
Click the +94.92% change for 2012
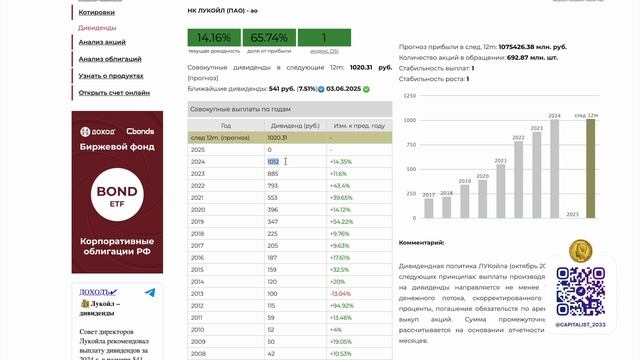[x=342, y=306]
